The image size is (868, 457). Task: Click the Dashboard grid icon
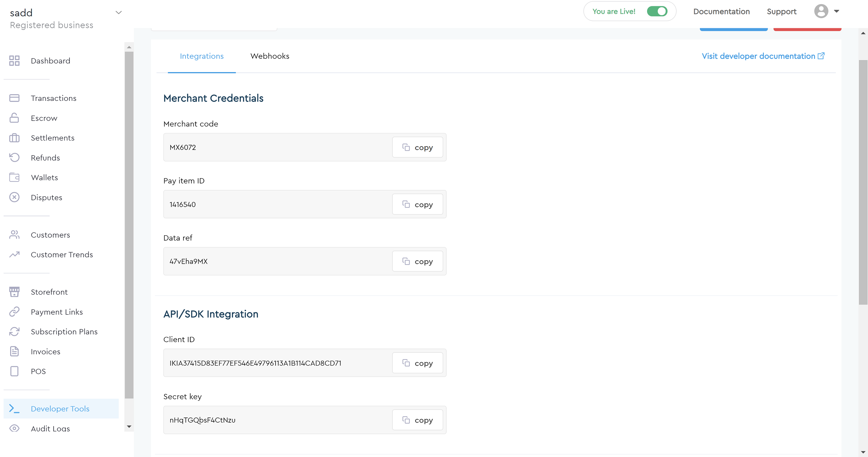coord(14,61)
